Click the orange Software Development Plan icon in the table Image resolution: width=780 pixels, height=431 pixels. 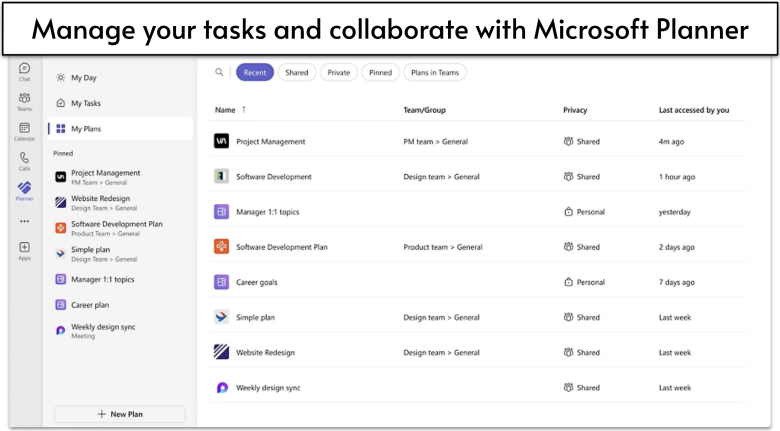click(221, 246)
